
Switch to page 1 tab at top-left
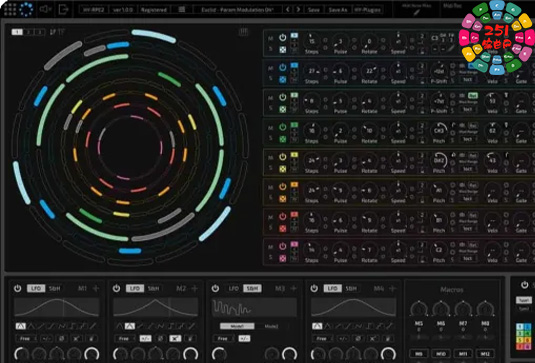pos(17,32)
